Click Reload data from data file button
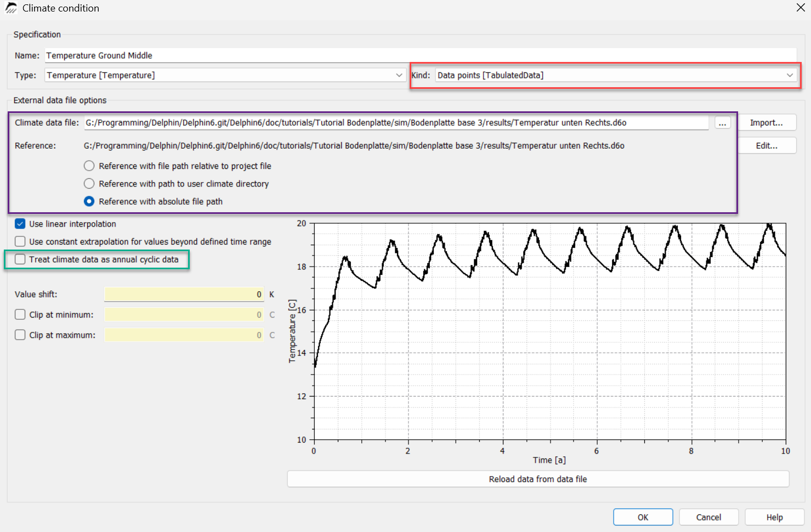 (538, 479)
